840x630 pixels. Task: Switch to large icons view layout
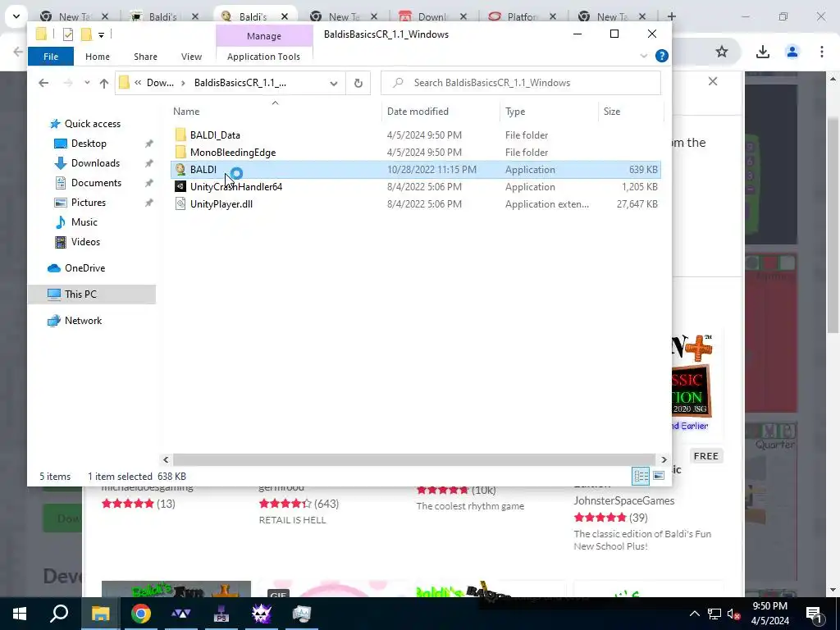[659, 476]
